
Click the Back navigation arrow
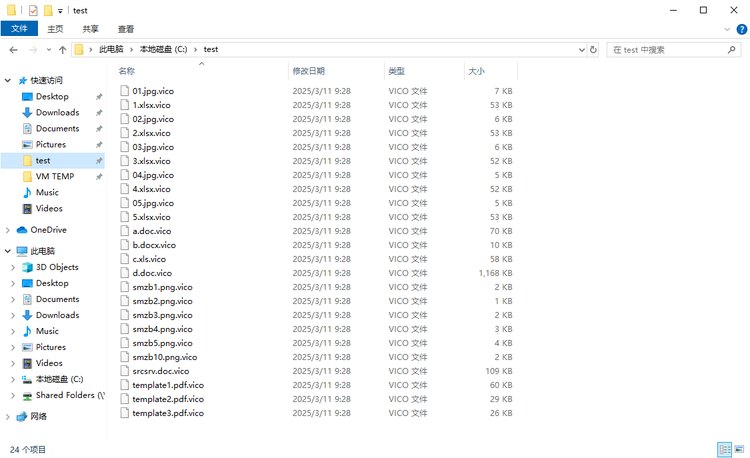pos(14,49)
